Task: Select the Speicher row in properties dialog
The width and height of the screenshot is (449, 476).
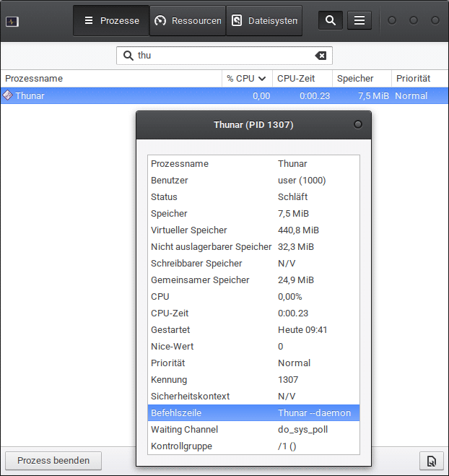Action: point(253,213)
